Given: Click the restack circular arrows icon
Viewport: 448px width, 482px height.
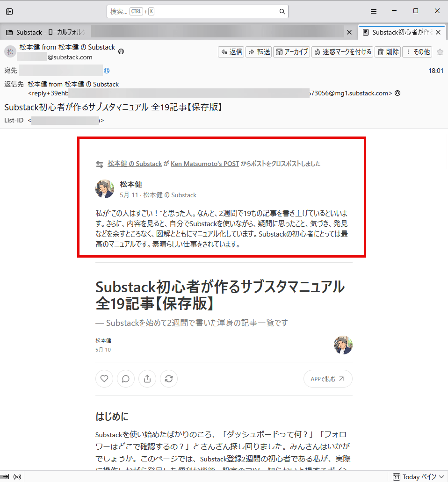Looking at the screenshot, I should 169,379.
